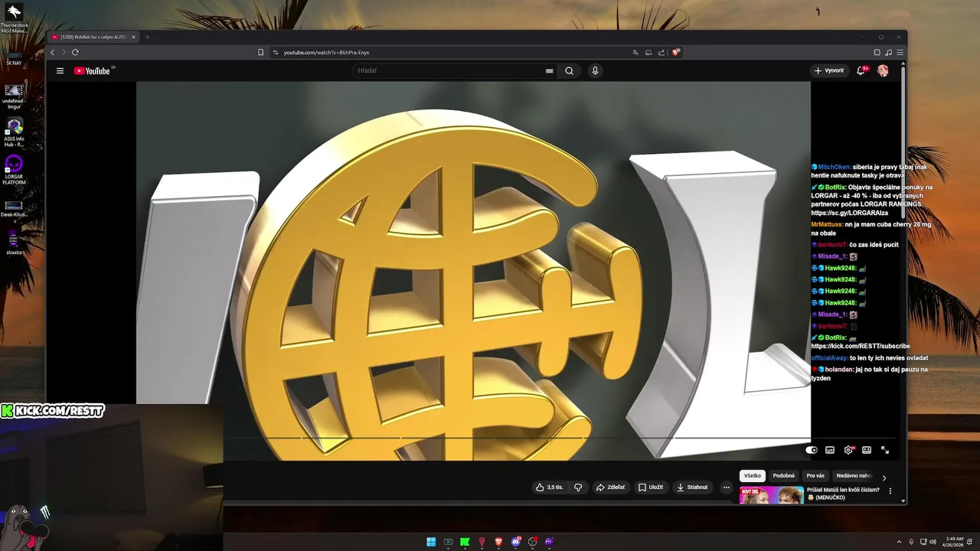Image resolution: width=980 pixels, height=551 pixels.
Task: Open Brave browser from taskbar
Action: pos(498,542)
